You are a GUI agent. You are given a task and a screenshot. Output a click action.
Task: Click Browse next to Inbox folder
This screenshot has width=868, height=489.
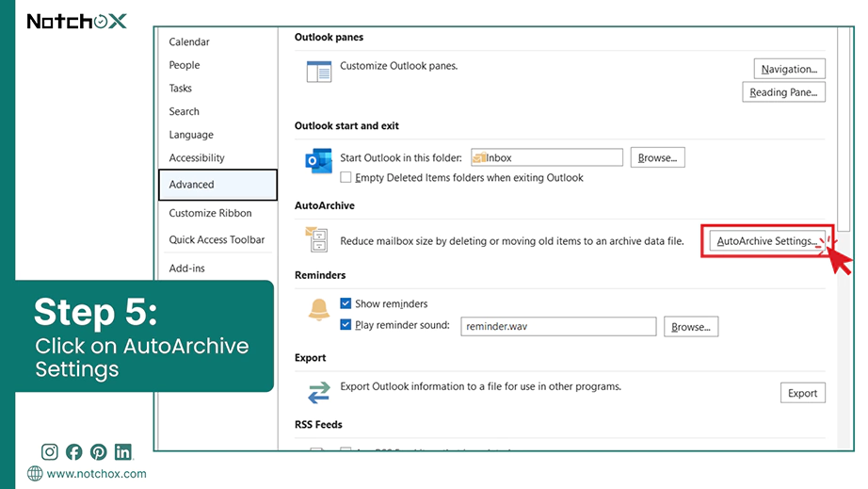pyautogui.click(x=658, y=158)
